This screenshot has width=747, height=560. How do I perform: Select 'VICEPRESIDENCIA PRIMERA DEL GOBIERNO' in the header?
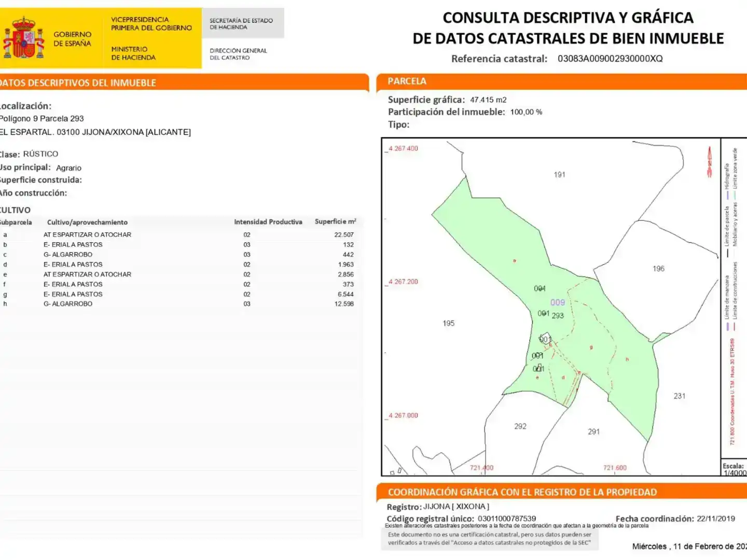151,24
